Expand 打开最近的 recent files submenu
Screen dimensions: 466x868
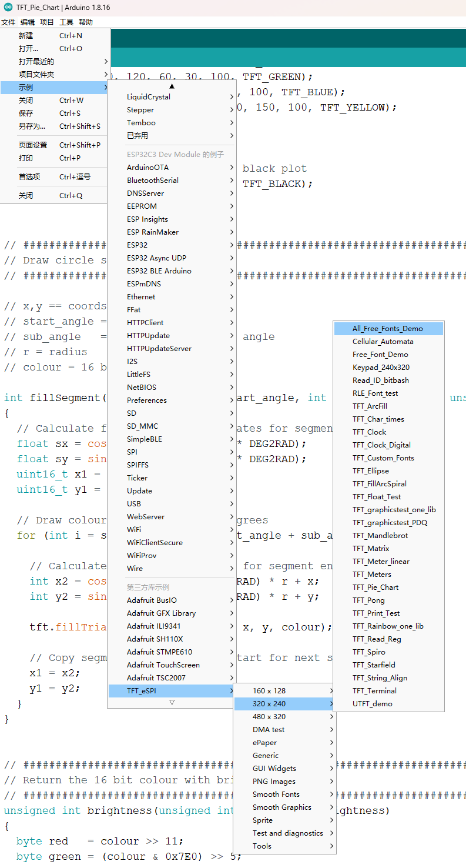[36, 61]
